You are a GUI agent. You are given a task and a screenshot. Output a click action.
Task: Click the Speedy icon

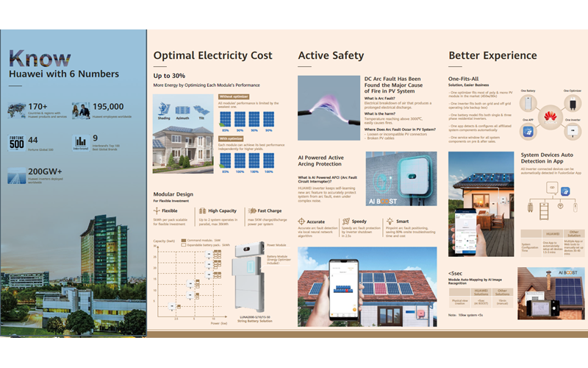pyautogui.click(x=346, y=222)
